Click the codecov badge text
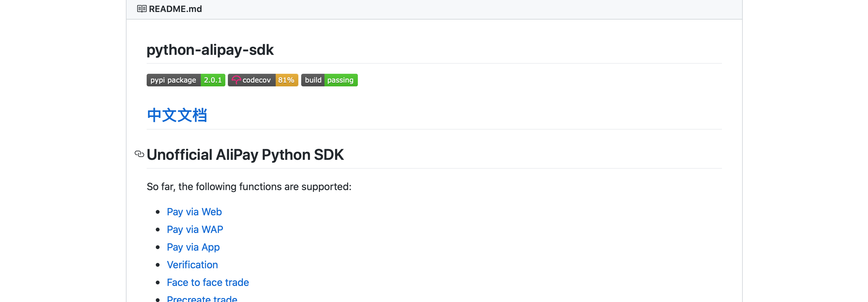868x302 pixels. click(x=256, y=80)
